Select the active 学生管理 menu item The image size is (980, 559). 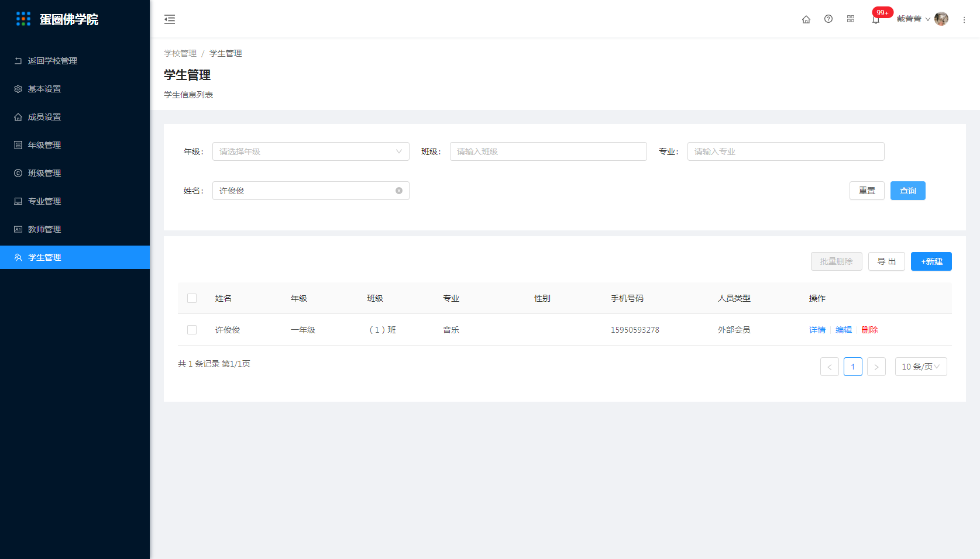(75, 257)
